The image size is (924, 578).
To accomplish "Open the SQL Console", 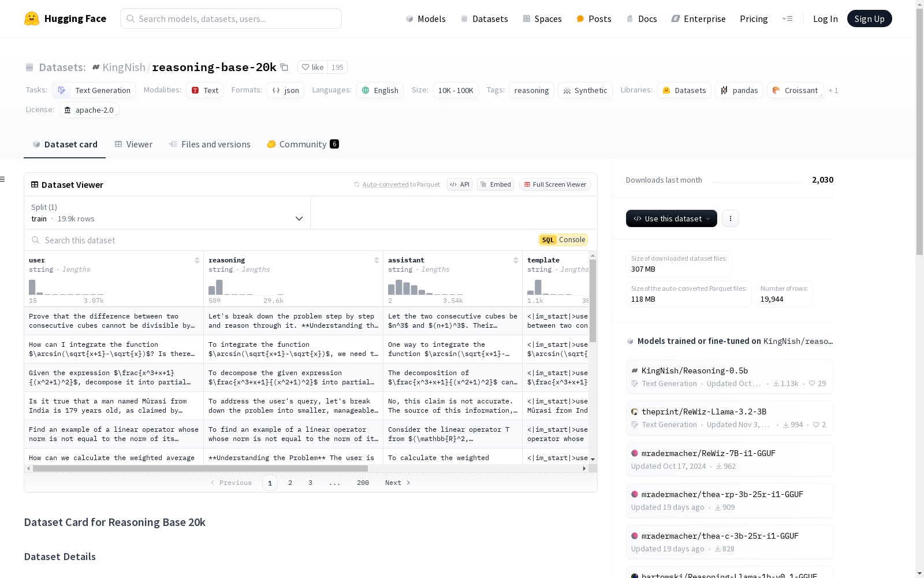I will pyautogui.click(x=563, y=240).
